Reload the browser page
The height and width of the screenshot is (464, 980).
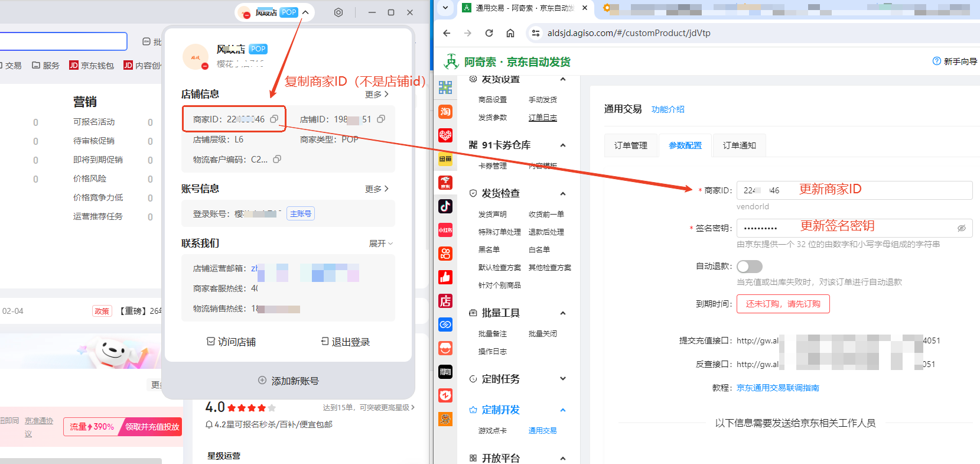pyautogui.click(x=489, y=33)
